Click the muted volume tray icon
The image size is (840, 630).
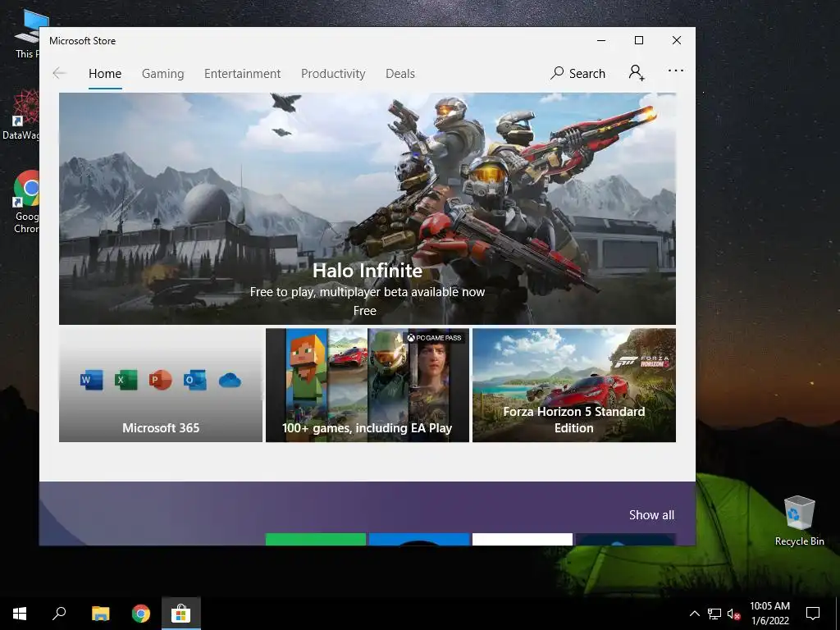(x=733, y=614)
